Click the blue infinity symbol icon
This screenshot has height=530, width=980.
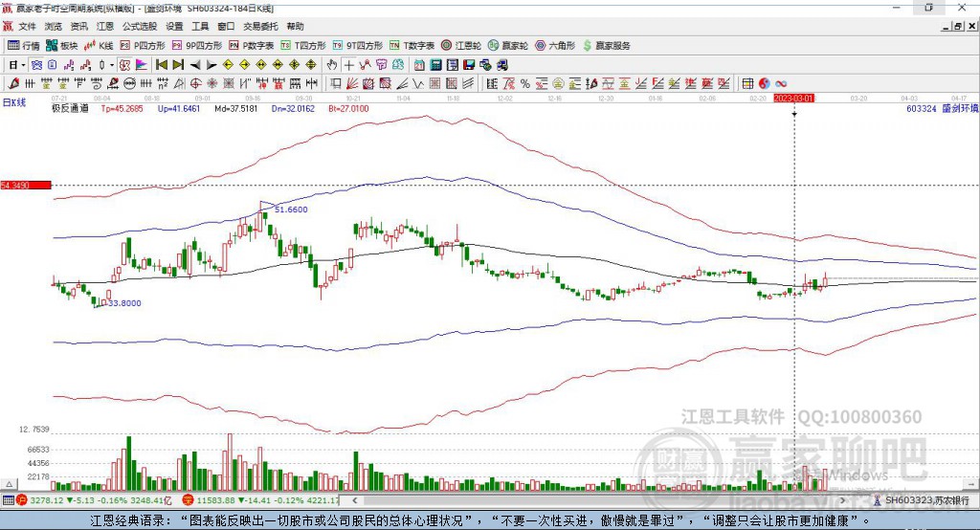[x=781, y=84]
